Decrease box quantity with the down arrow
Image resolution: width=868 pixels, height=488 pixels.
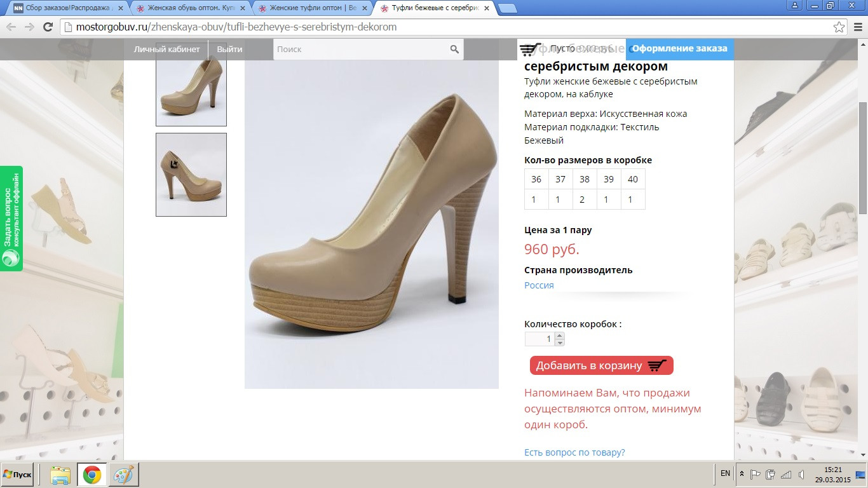[x=559, y=343]
